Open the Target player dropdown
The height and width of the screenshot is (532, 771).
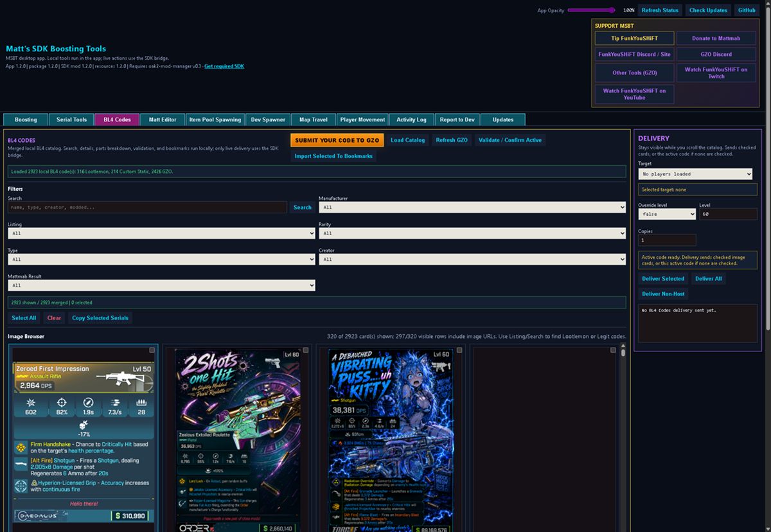[x=695, y=174]
